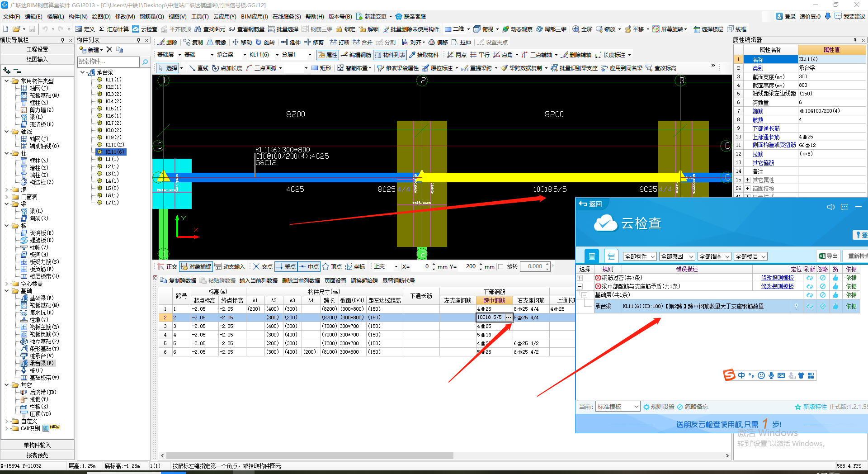This screenshot has width=868, height=474.
Task: Select the 旋转 rotate tool
Action: click(265, 42)
